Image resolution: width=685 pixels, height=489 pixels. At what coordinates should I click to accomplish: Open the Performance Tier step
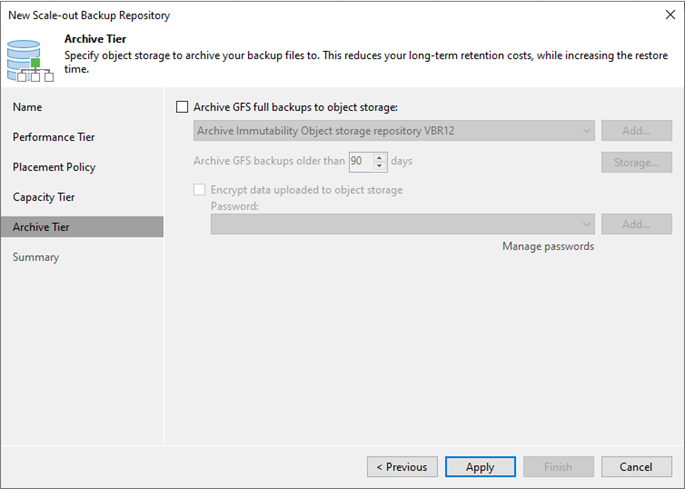point(54,137)
